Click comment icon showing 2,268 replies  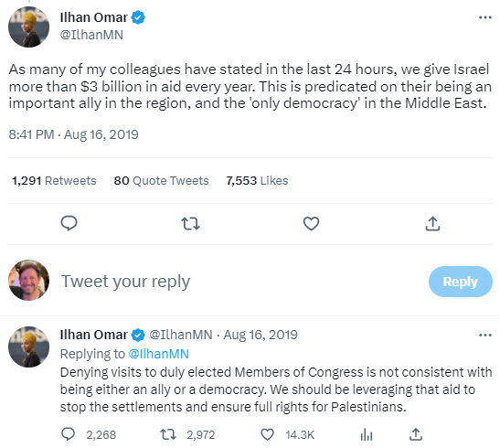[68, 434]
